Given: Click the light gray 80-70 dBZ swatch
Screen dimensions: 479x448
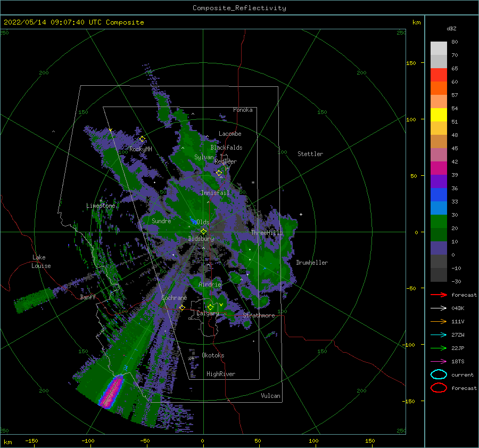Looking at the screenshot, I should tap(439, 48).
